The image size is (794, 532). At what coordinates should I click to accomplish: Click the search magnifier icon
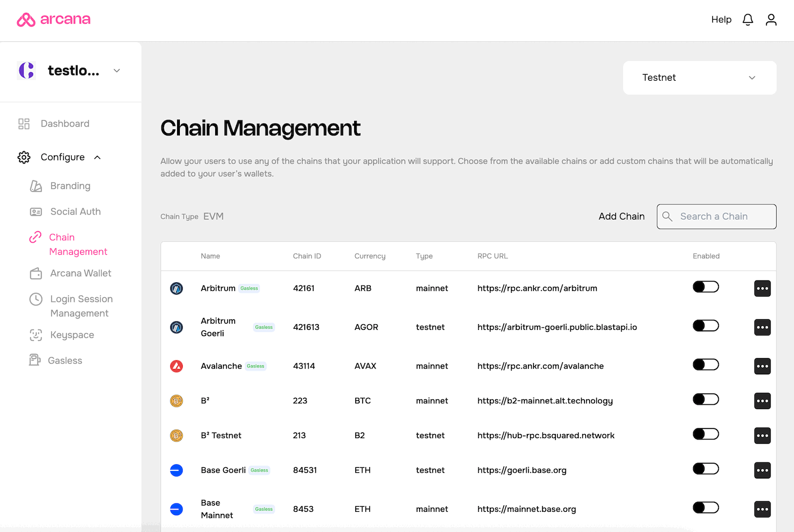pyautogui.click(x=667, y=216)
